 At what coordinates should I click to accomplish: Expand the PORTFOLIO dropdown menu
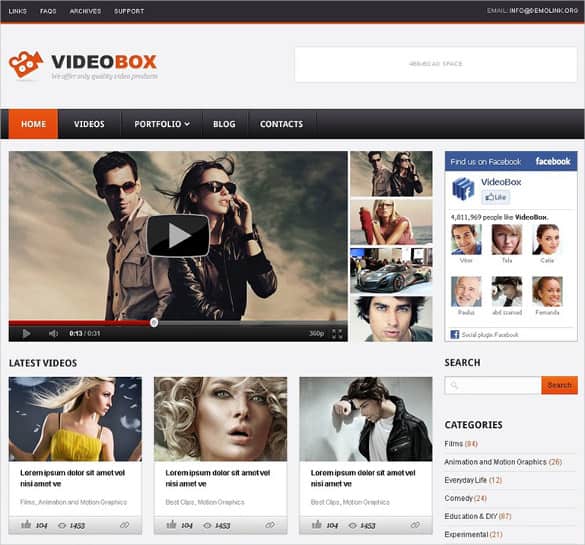point(162,124)
